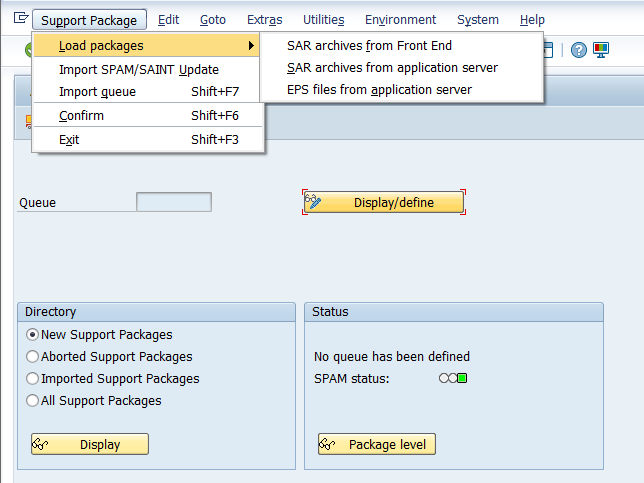Screen dimensions: 644x483
Task: Open the Help menu
Action: [x=532, y=20]
